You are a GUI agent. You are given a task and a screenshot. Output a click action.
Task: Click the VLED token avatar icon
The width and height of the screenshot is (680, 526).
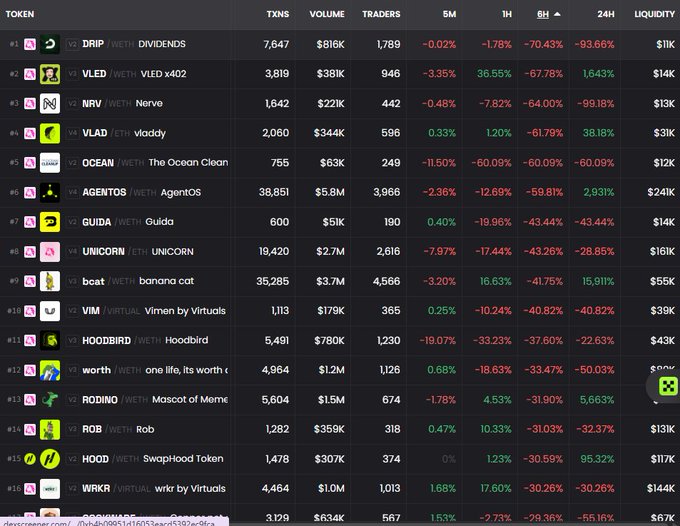coord(50,74)
